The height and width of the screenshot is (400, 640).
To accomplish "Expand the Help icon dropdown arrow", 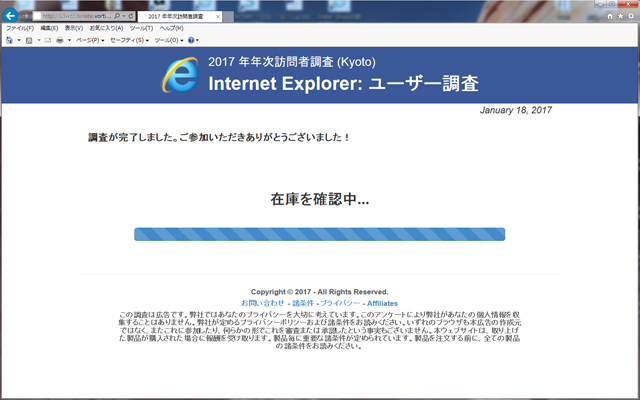I will click(198, 40).
